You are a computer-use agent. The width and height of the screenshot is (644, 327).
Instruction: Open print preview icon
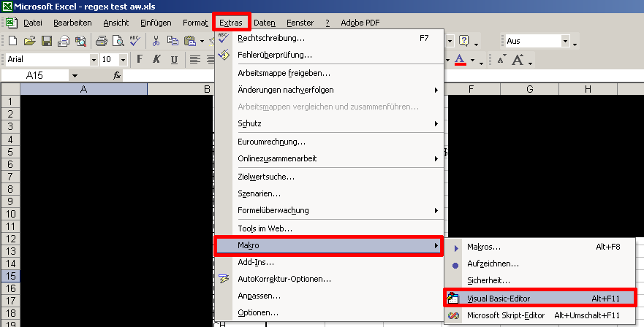coord(118,41)
